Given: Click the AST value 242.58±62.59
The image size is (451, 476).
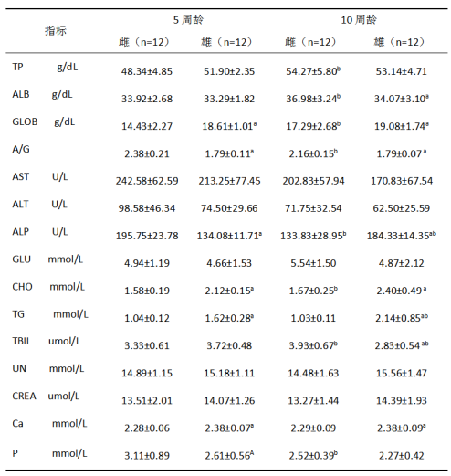Looking at the screenshot, I should (x=147, y=181).
